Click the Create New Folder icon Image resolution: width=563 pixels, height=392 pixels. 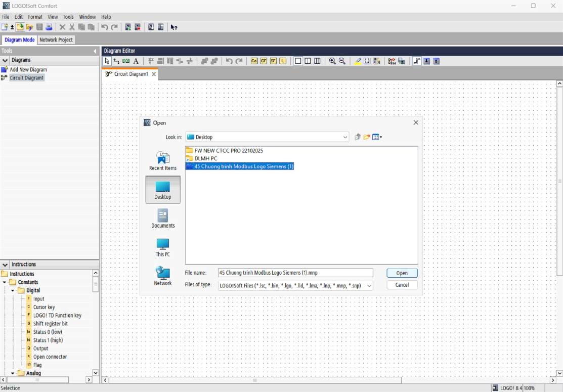click(x=367, y=137)
